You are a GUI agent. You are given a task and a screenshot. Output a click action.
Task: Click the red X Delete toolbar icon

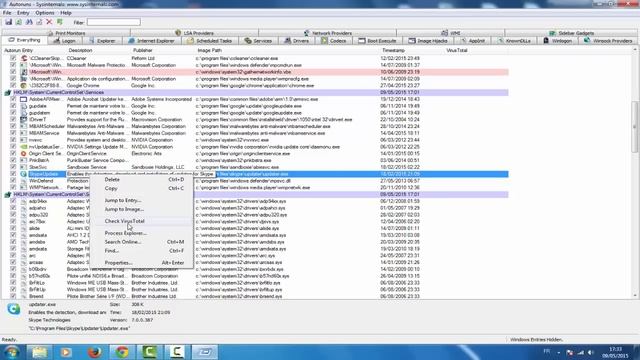tap(49, 22)
